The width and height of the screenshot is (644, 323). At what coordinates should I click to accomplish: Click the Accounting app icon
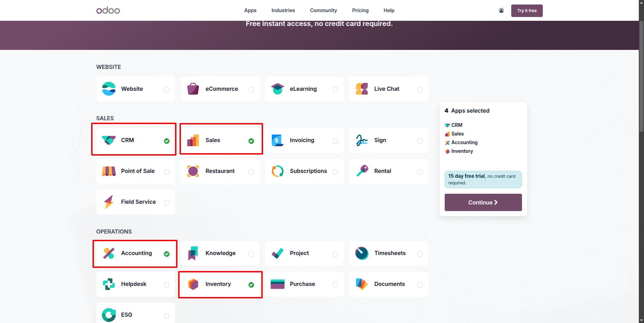coord(109,253)
